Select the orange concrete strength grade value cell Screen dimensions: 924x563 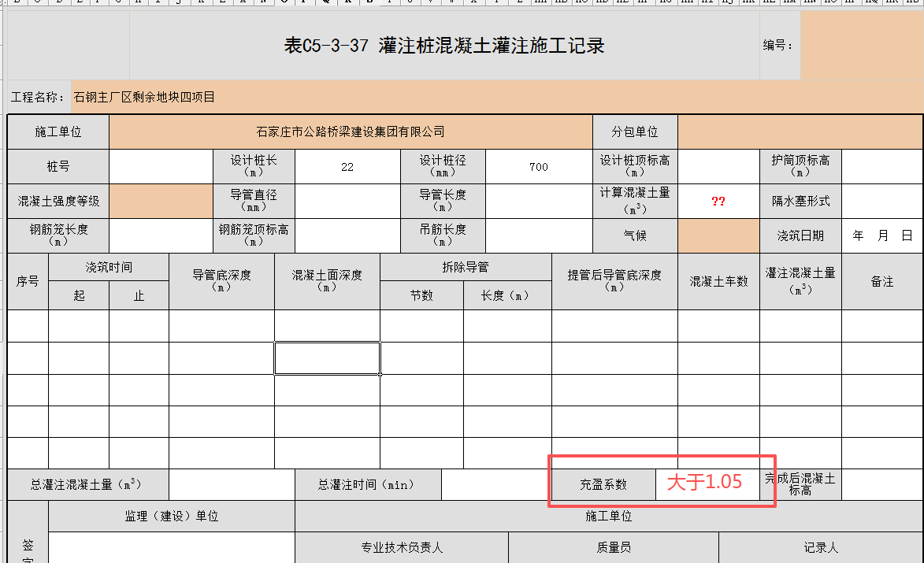[161, 202]
